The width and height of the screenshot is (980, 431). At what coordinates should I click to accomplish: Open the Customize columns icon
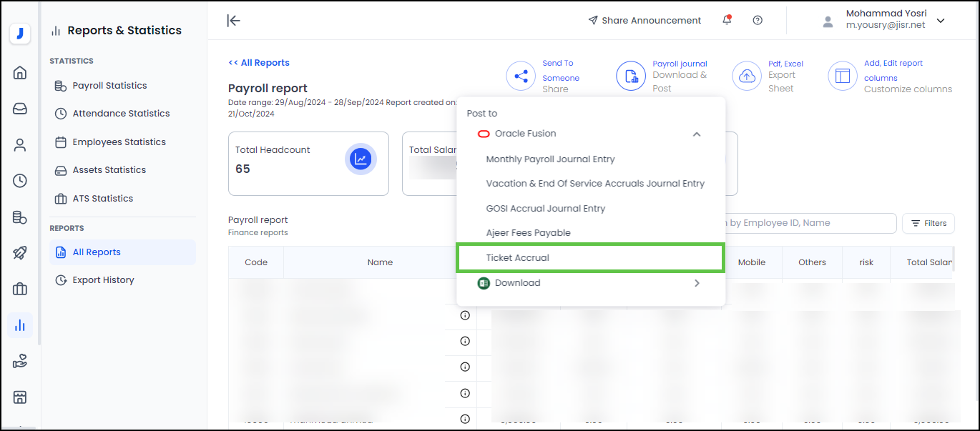[843, 76]
